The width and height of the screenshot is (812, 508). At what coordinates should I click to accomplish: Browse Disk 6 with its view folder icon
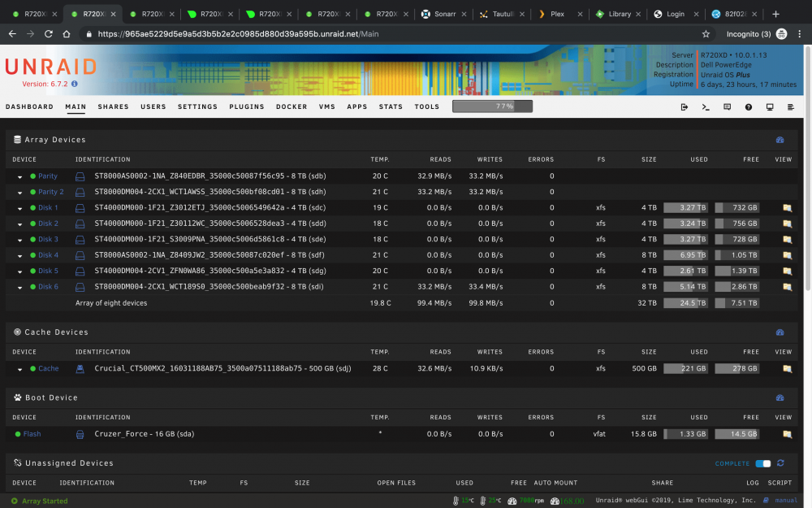(x=787, y=287)
